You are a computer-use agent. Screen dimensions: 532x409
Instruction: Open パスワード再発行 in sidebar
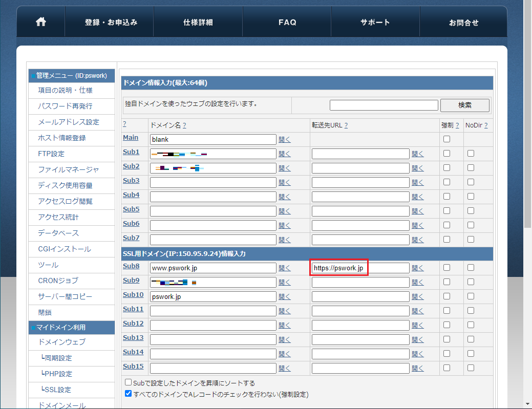65,106
